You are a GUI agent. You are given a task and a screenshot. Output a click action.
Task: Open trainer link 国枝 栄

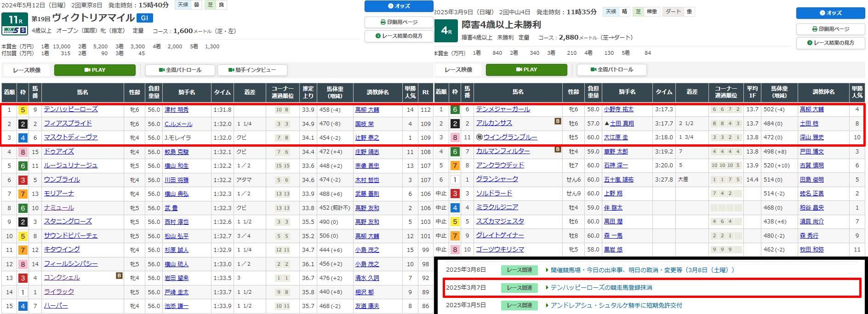pyautogui.click(x=364, y=124)
